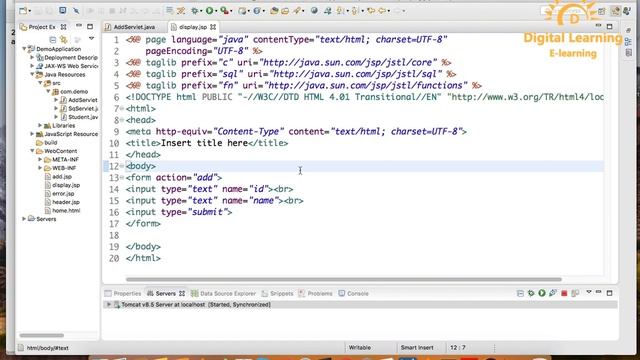Image resolution: width=640 pixels, height=360 pixels.
Task: Open dropdown arrow next to Run button
Action: pos(216,11)
